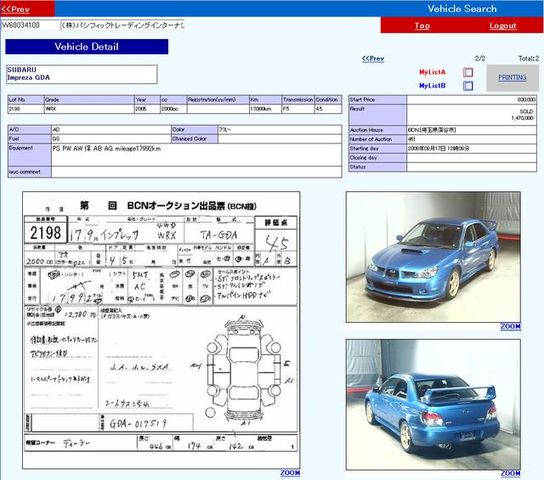The width and height of the screenshot is (544, 480).
Task: Click ZOOM link under rear photo
Action: click(x=510, y=473)
